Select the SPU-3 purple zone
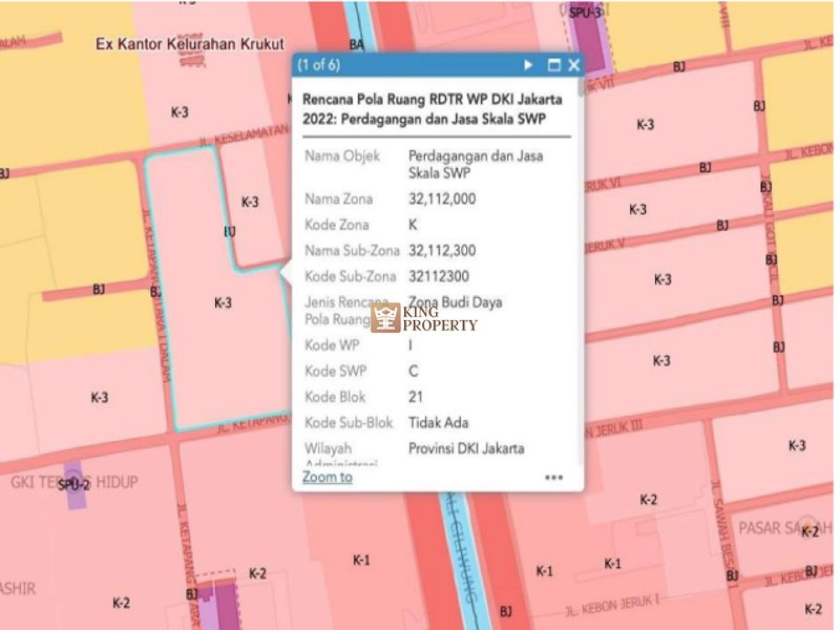This screenshot has width=840, height=630. click(x=588, y=44)
